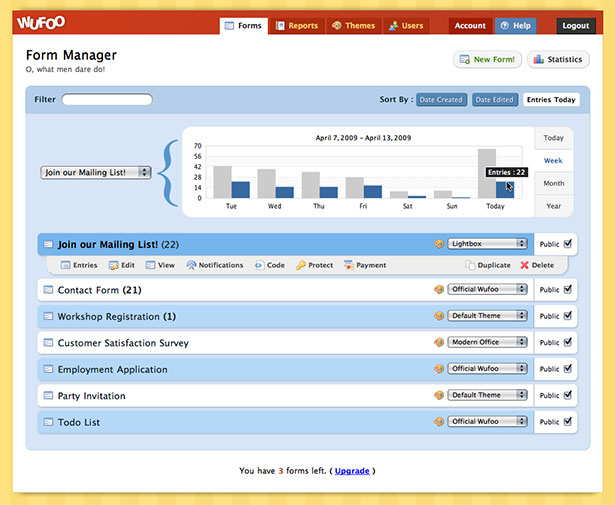Screen dimensions: 615x505
Task: Click the Upgrade link
Action: tap(352, 470)
